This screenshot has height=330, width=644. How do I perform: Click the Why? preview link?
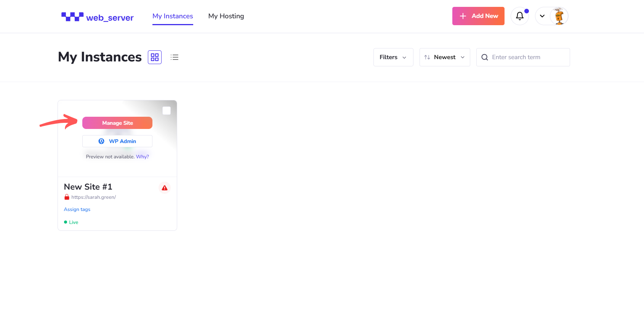click(x=143, y=157)
